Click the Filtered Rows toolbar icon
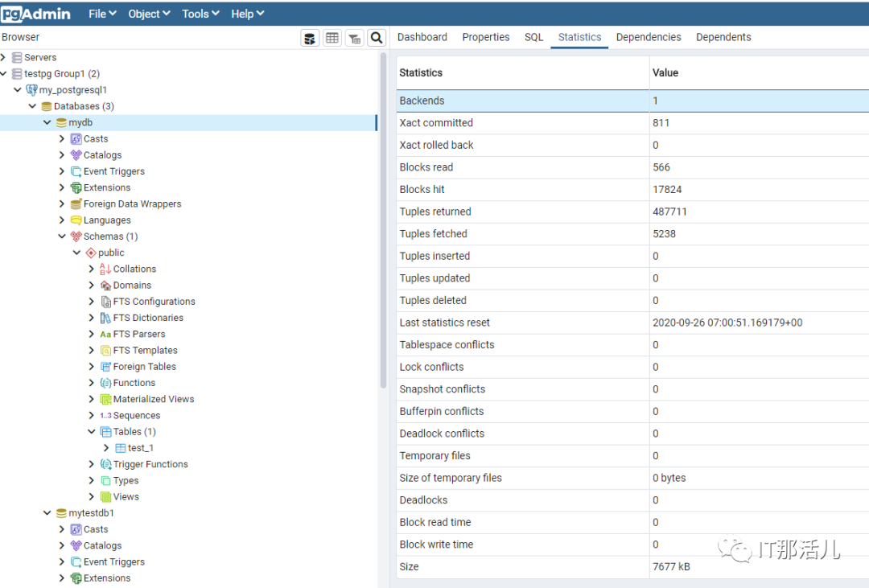Viewport: 869px width, 588px height. point(354,38)
